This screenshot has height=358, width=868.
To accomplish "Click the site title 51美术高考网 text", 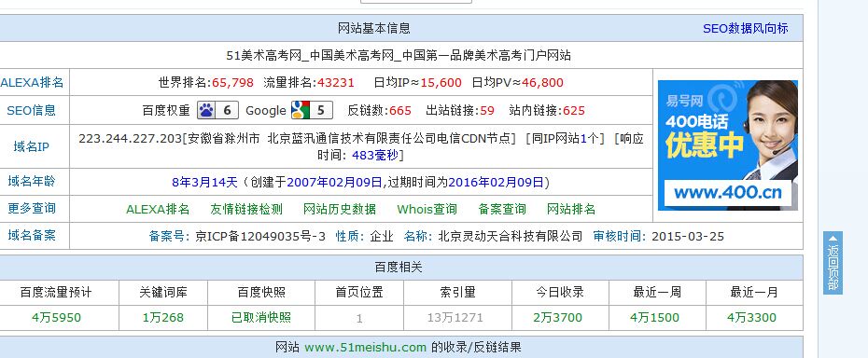I will click(263, 55).
